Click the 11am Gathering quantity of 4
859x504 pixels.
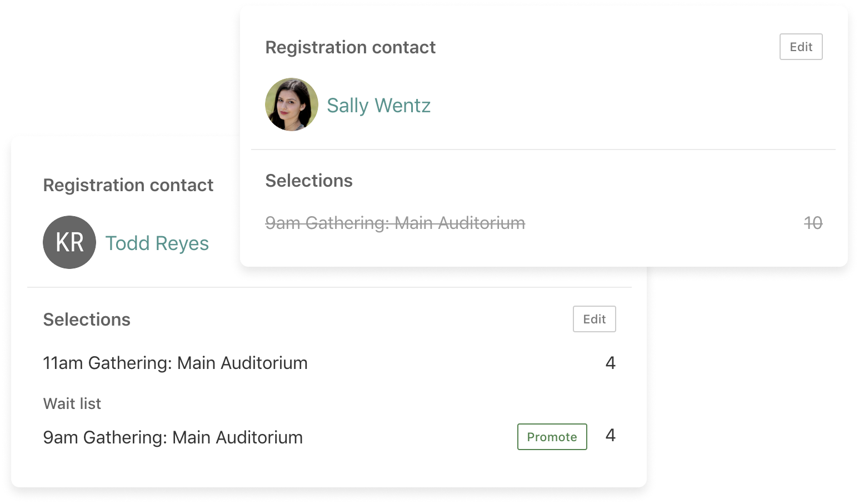coord(610,363)
